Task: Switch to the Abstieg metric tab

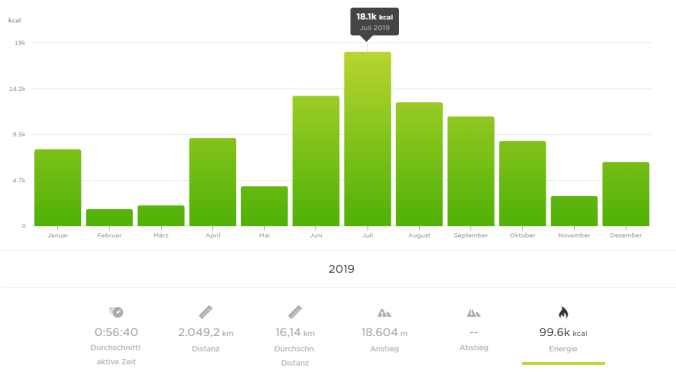Action: tap(473, 330)
